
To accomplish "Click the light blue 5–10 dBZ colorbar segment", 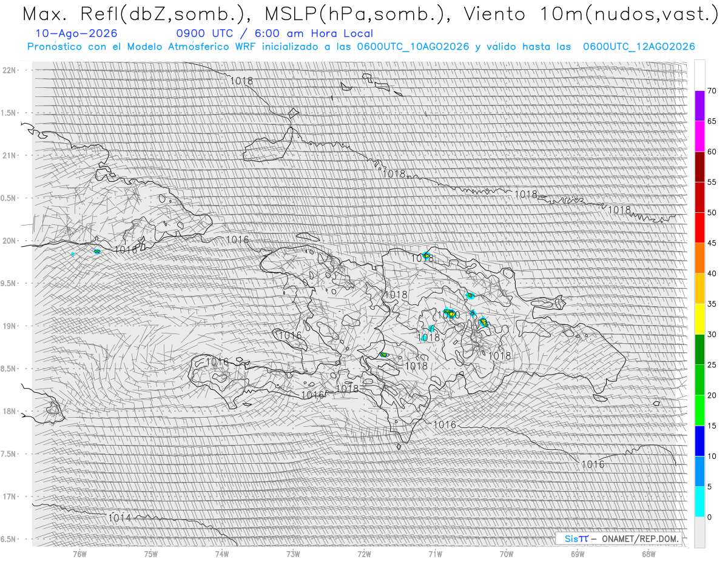I will [x=700, y=471].
